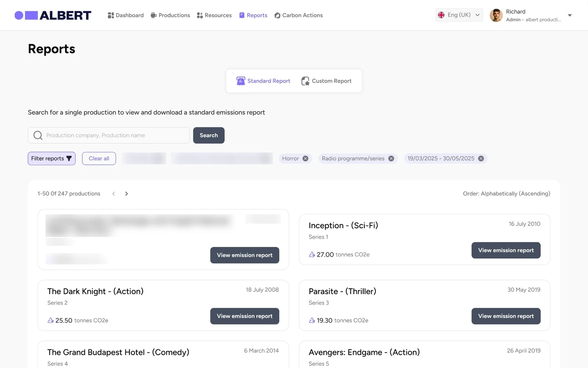Expand the user account menu arrow
The image size is (588, 368).
570,15
